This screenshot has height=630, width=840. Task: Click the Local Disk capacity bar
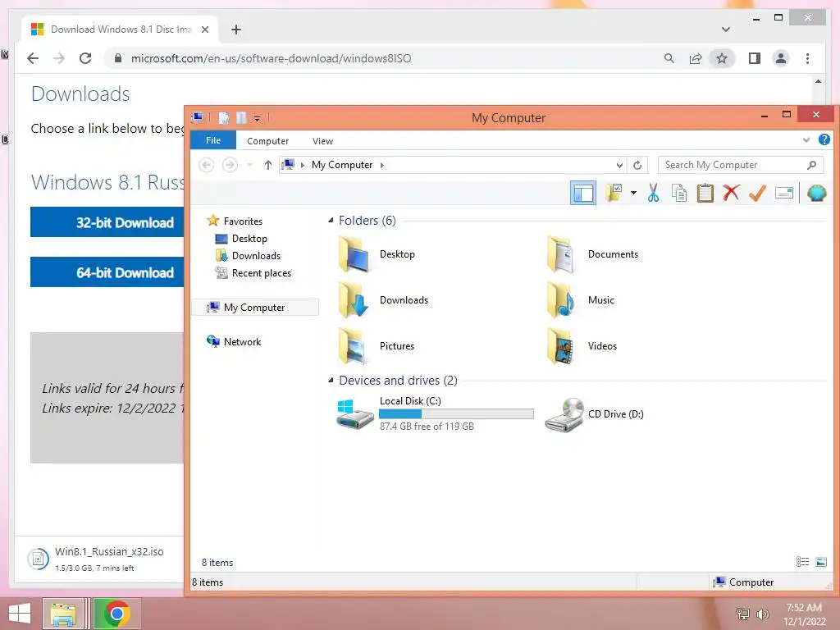(456, 413)
